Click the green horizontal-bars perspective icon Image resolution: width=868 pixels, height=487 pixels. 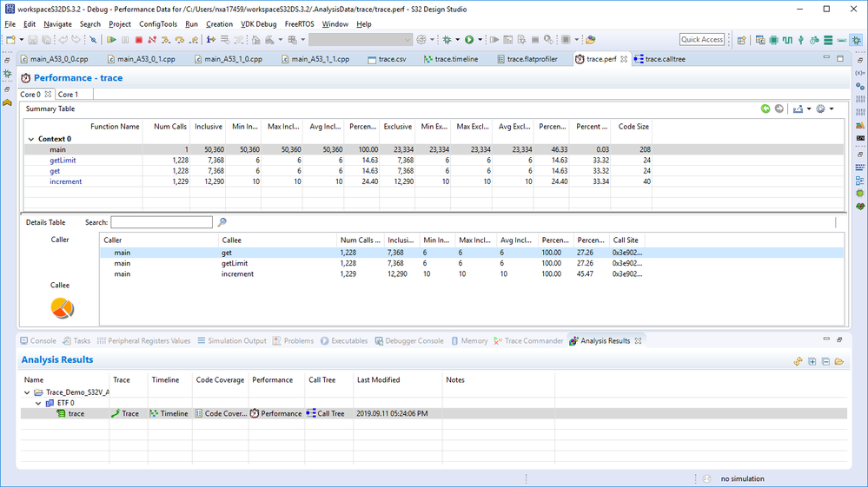pyautogui.click(x=828, y=40)
